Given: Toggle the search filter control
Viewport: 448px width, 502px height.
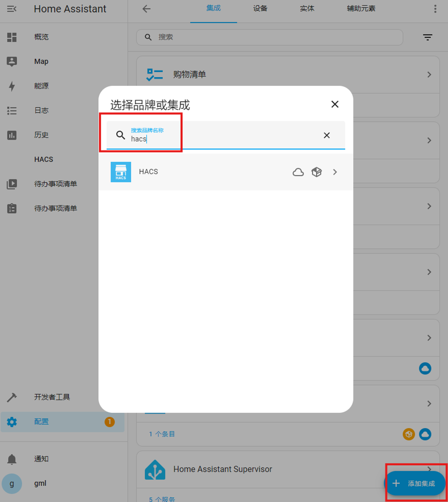Looking at the screenshot, I should coord(428,37).
